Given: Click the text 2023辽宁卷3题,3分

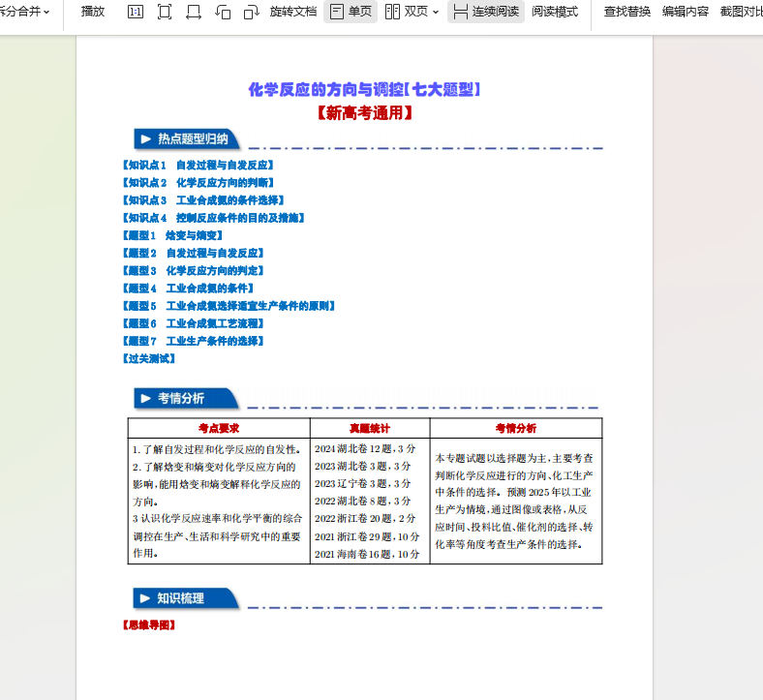Looking at the screenshot, I should 362,483.
